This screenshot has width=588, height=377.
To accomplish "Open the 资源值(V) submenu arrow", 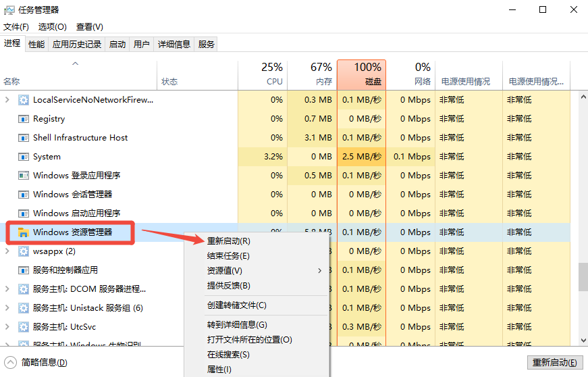I will click(x=319, y=270).
